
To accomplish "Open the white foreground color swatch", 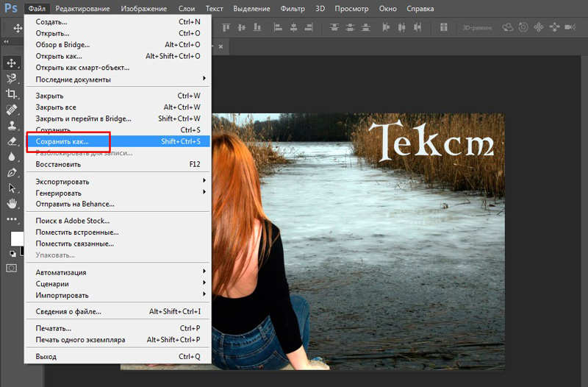I will [17, 238].
